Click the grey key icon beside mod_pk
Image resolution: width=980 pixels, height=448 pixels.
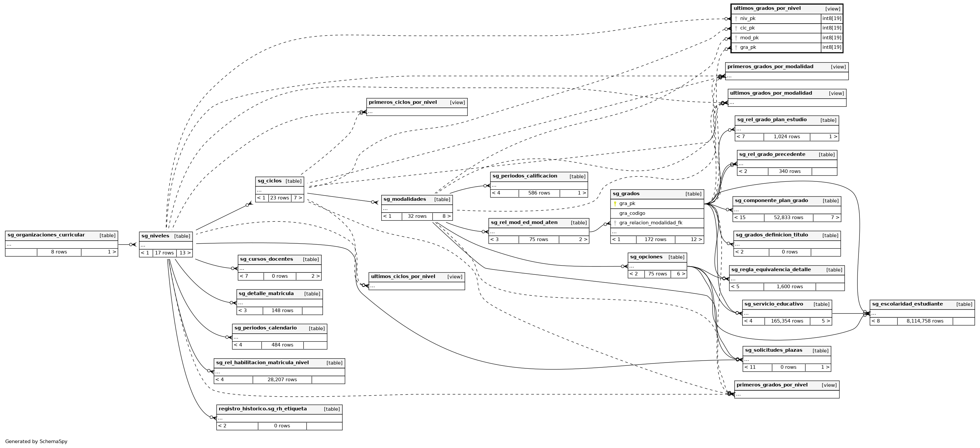pos(736,38)
